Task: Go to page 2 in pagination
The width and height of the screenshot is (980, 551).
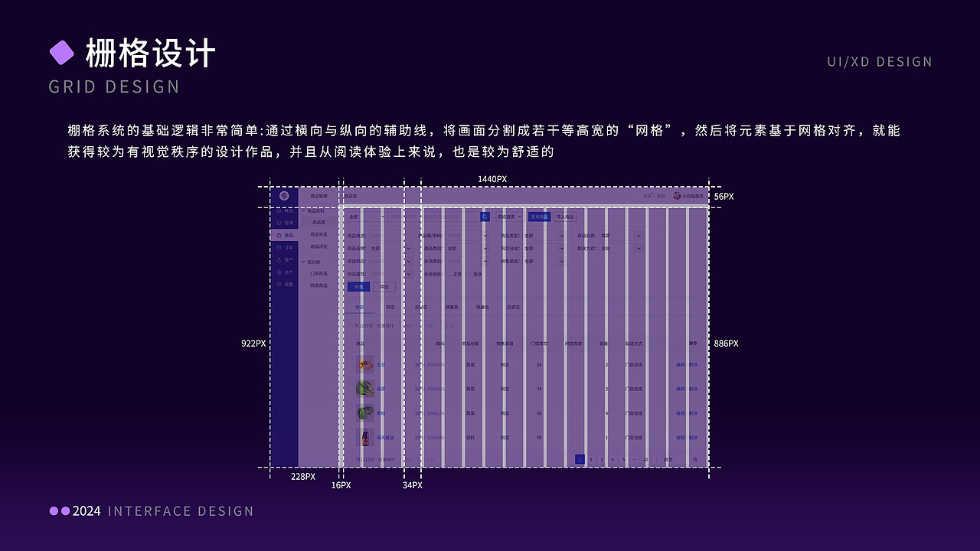Action: point(590,459)
